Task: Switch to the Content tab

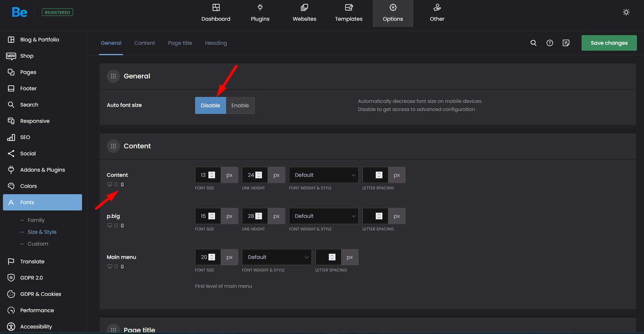Action: click(x=144, y=43)
